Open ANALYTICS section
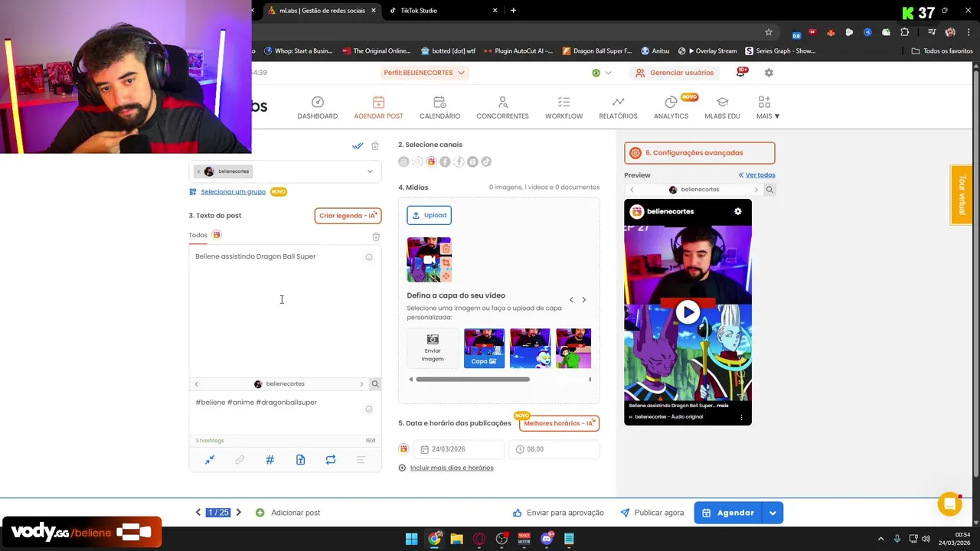980x551 pixels. click(671, 108)
